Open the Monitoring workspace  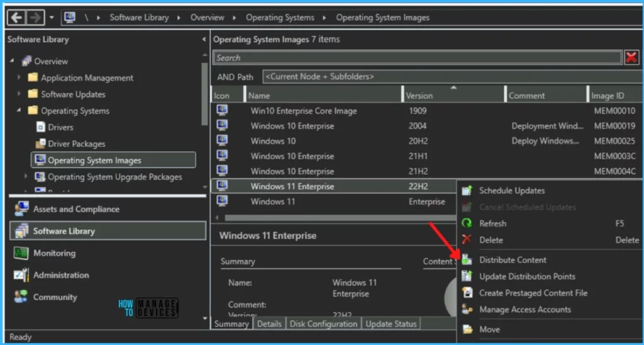tap(108, 253)
